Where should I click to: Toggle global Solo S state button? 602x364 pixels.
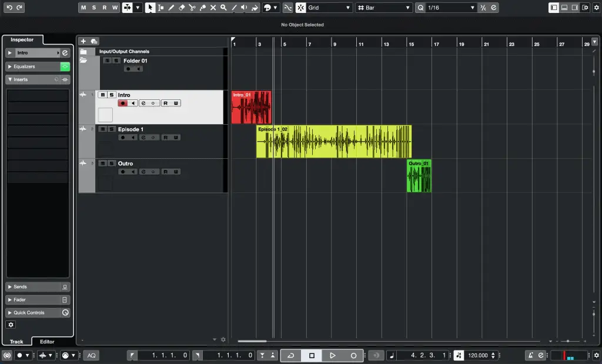coord(94,7)
